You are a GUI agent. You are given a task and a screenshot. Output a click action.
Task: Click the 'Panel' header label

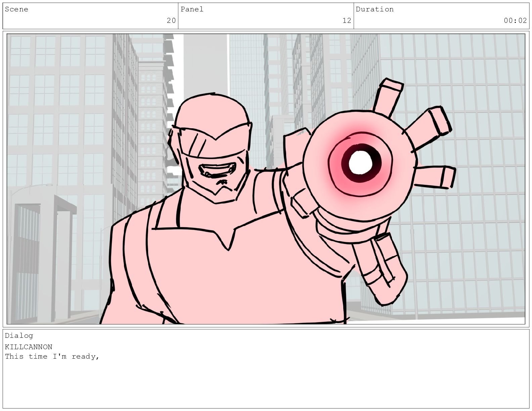coord(192,9)
